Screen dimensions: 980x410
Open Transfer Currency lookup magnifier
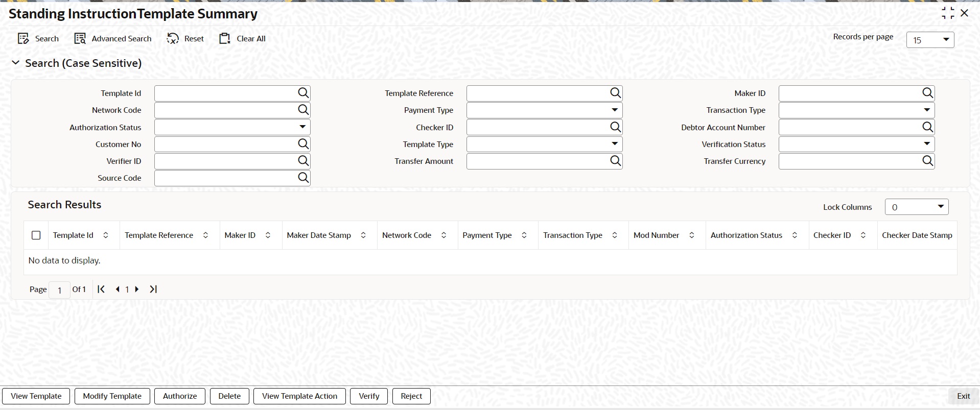tap(928, 161)
